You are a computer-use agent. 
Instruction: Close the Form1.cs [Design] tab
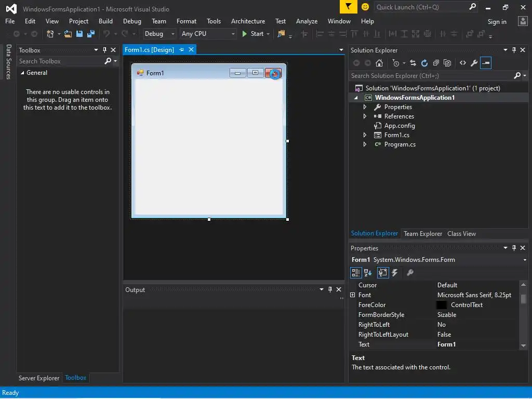(x=191, y=49)
